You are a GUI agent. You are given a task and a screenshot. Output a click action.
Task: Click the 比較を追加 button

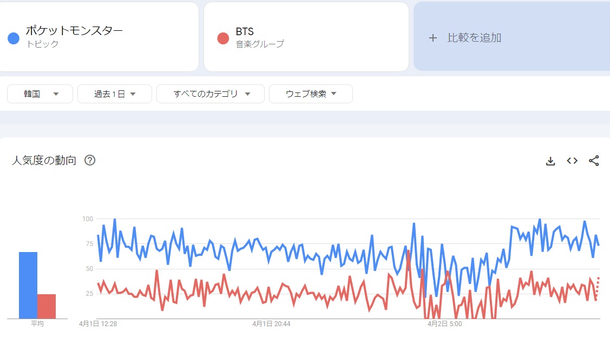pos(511,37)
